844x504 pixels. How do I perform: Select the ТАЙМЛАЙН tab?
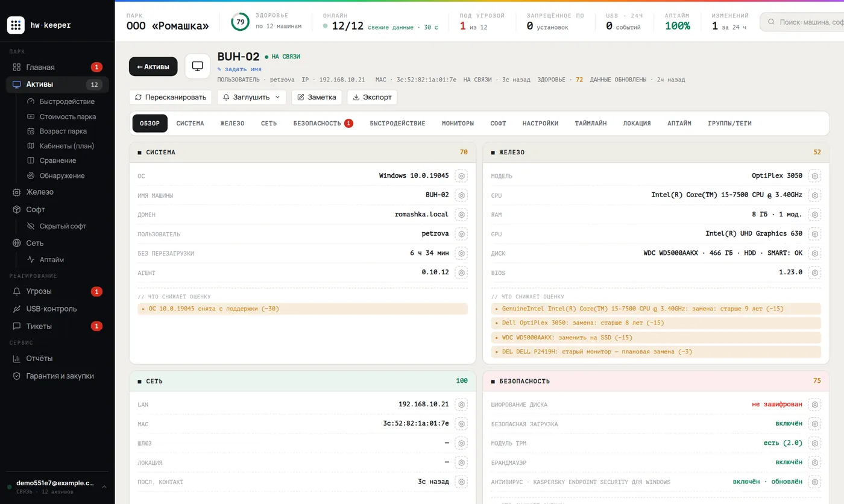coord(591,124)
